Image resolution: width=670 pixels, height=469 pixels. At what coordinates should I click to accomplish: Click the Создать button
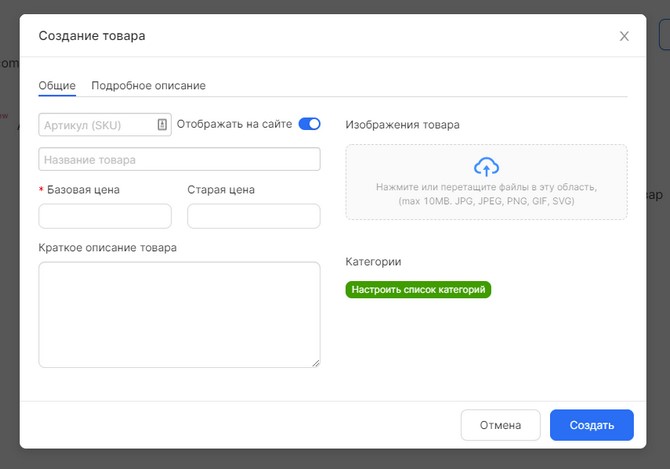(x=591, y=425)
